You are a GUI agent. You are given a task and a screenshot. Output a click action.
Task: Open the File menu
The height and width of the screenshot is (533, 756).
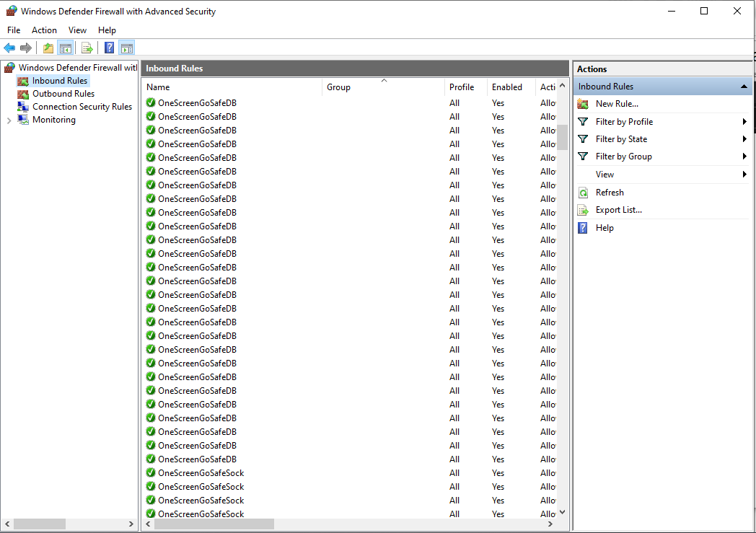[14, 30]
